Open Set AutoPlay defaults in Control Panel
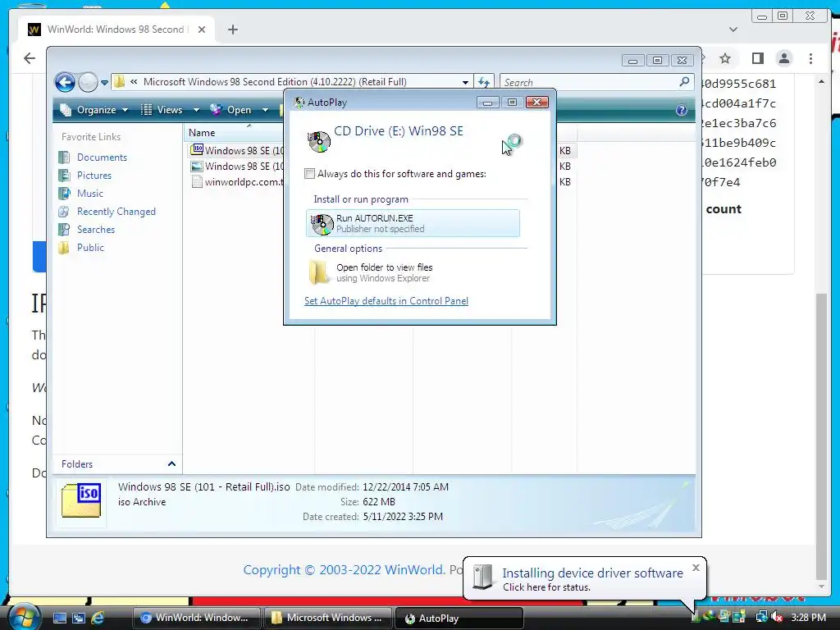 [x=386, y=301]
